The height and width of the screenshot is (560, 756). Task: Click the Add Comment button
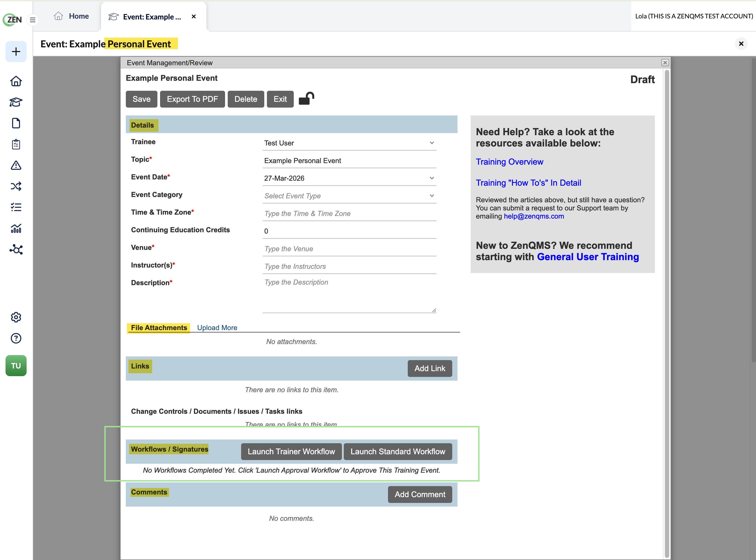(x=420, y=495)
